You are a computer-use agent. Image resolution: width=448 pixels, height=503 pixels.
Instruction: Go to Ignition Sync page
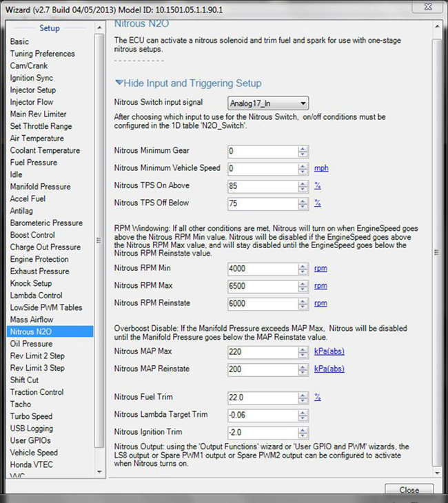32,78
